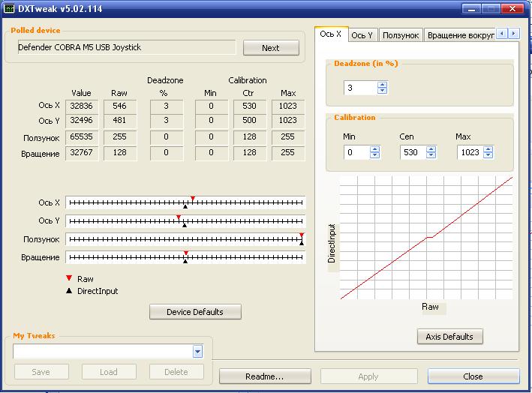This screenshot has width=532, height=393.
Task: Open the Ползунок tab
Action: pos(400,35)
